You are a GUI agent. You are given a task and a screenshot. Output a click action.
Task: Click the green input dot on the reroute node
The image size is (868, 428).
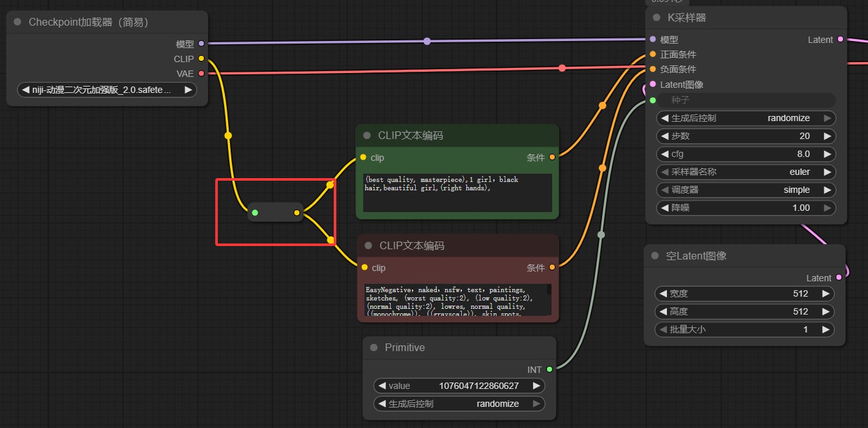(x=255, y=213)
